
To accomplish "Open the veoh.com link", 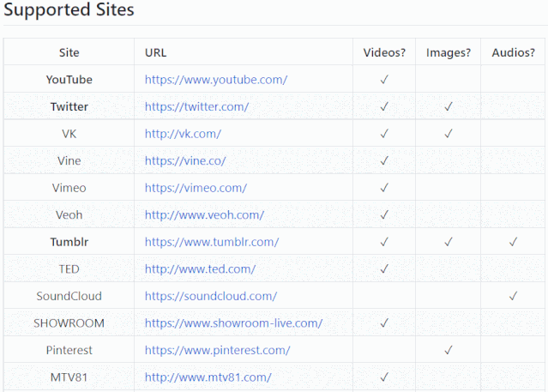I will click(x=204, y=214).
